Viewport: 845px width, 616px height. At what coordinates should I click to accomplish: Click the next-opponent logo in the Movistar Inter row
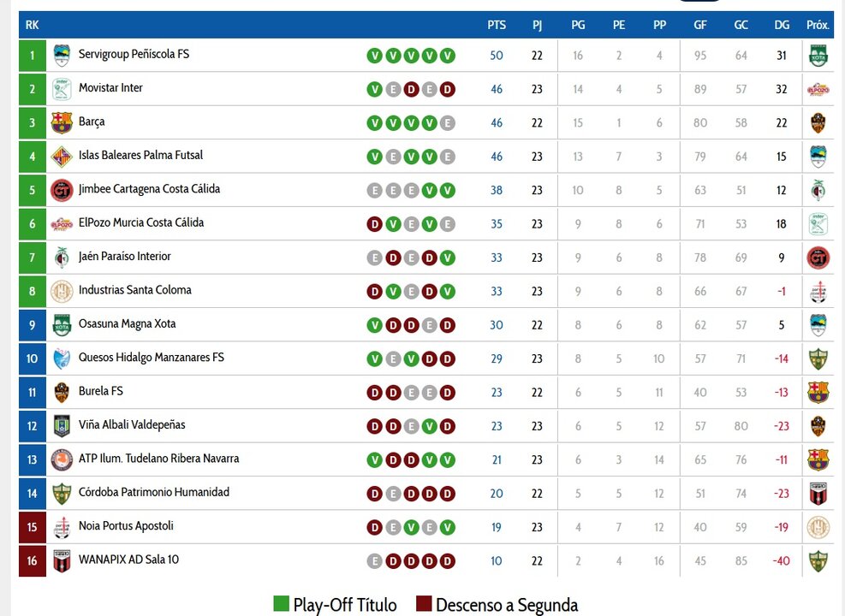click(818, 89)
